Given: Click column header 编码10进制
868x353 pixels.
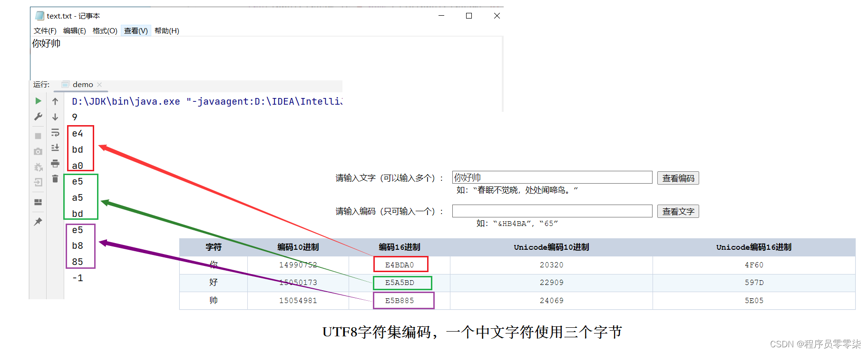Looking at the screenshot, I should point(298,247).
